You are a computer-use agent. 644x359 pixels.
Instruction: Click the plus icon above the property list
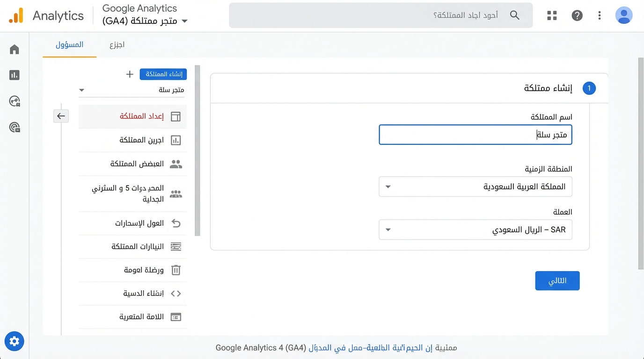(x=129, y=74)
